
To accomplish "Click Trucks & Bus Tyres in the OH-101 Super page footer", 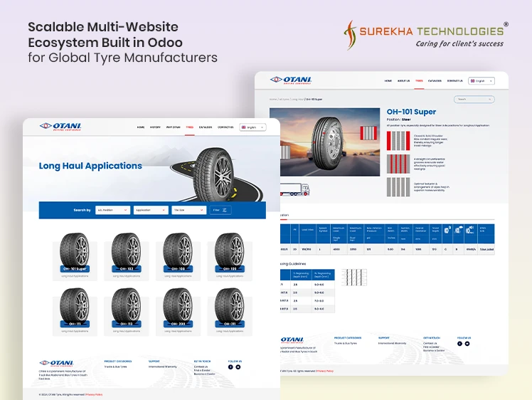I will (346, 343).
